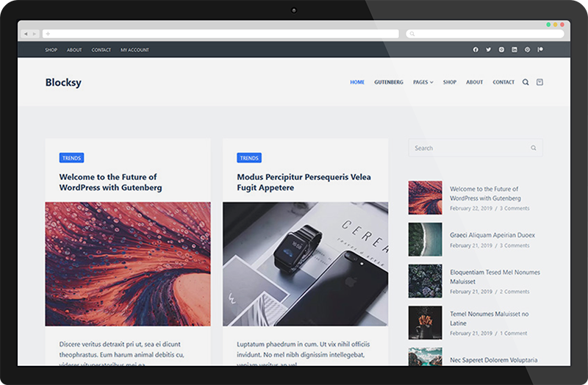The width and height of the screenshot is (588, 385).
Task: Open the Graeci Aliquam Apeirian Duoex sidebar link
Action: click(492, 235)
